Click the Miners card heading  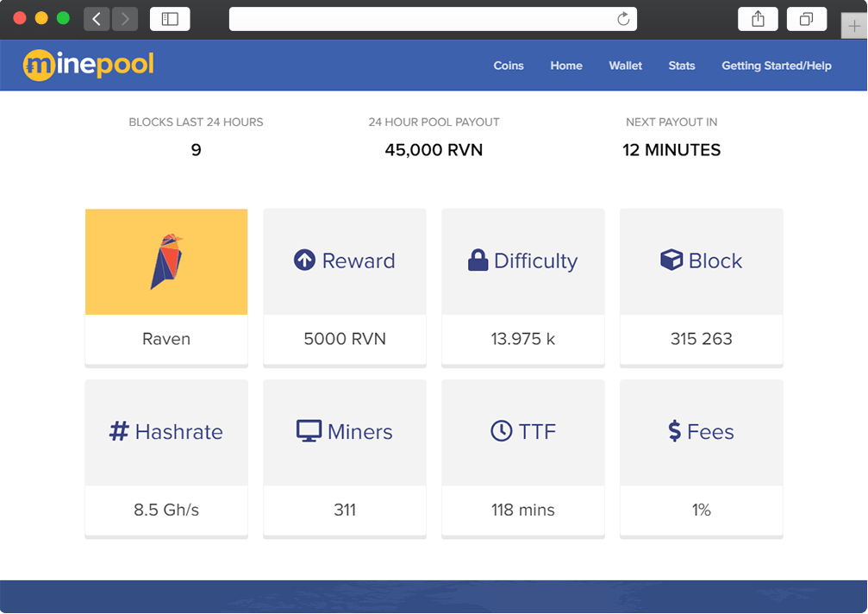coord(359,432)
